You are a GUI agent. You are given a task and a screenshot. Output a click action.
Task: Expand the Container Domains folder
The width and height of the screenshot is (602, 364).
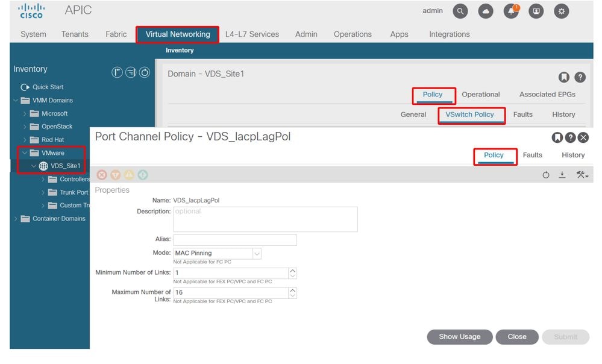pyautogui.click(x=16, y=219)
